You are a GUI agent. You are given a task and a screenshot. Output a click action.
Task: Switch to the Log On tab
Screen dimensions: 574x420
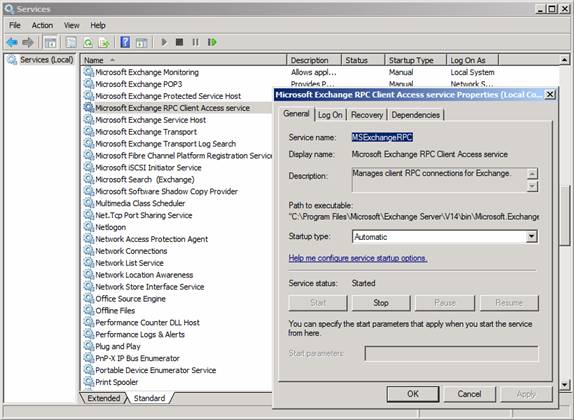[x=330, y=115]
